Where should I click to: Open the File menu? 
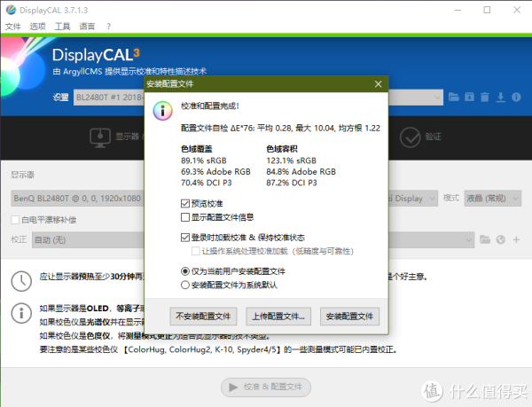(x=13, y=27)
